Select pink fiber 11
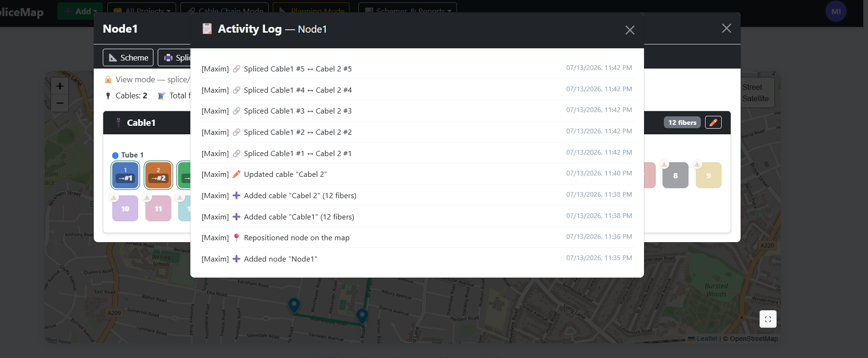868x358 pixels. tap(158, 209)
